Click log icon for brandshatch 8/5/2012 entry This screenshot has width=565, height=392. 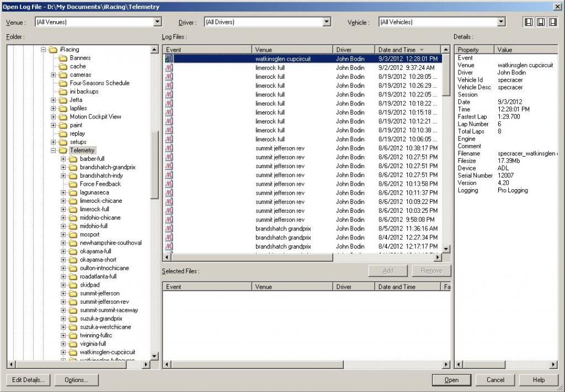pyautogui.click(x=169, y=228)
